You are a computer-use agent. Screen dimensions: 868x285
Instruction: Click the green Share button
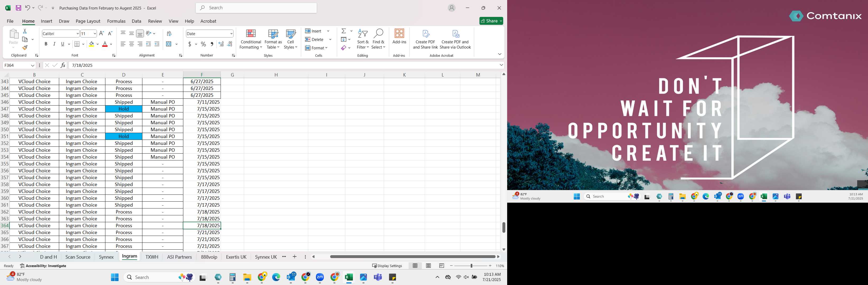coord(491,21)
